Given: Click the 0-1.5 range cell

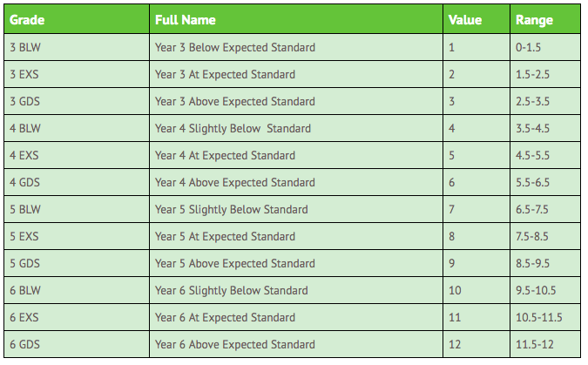Looking at the screenshot, I should [x=529, y=47].
